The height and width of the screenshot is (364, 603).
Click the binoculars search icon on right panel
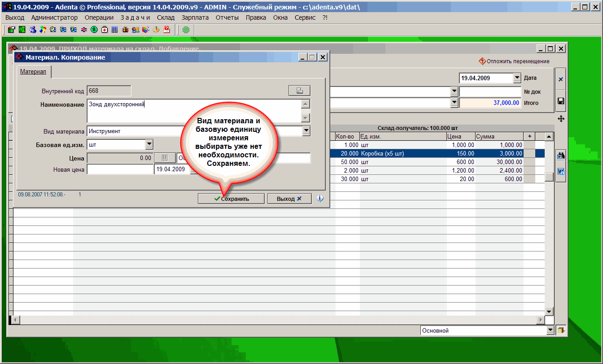560,156
